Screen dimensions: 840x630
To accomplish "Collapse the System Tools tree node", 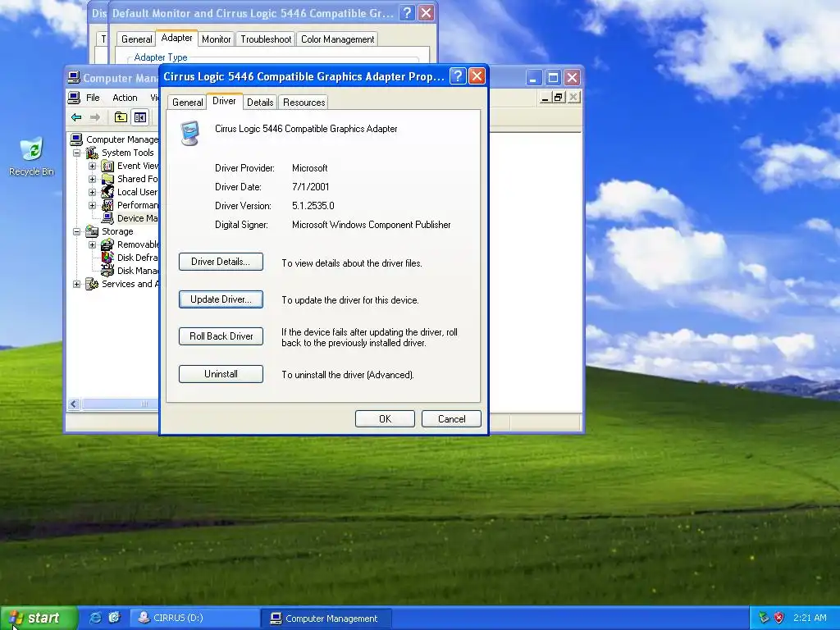I will (76, 153).
